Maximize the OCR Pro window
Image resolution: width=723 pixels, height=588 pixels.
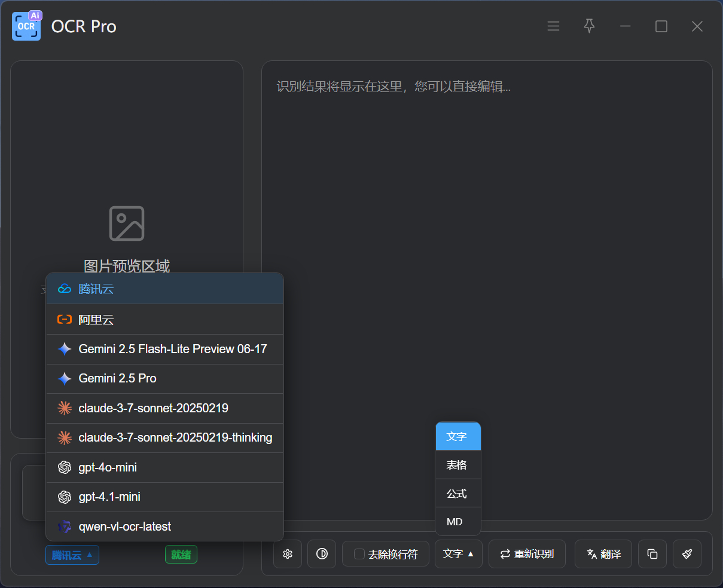tap(661, 26)
